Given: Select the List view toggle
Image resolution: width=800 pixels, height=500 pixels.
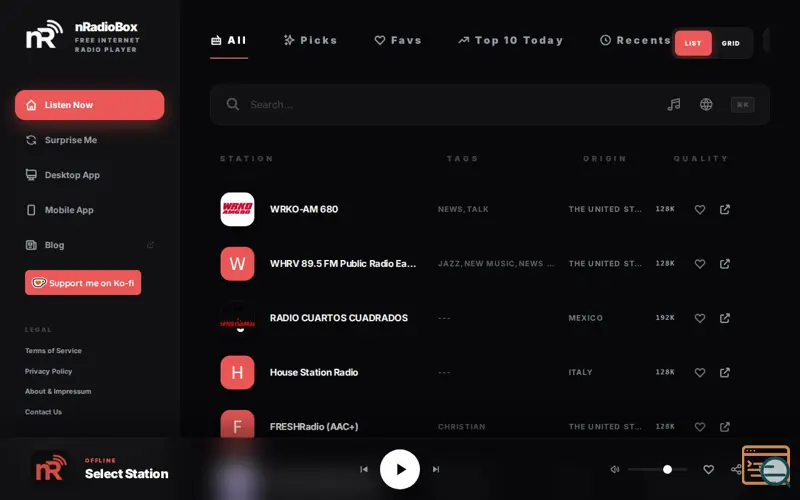Looking at the screenshot, I should pyautogui.click(x=693, y=43).
